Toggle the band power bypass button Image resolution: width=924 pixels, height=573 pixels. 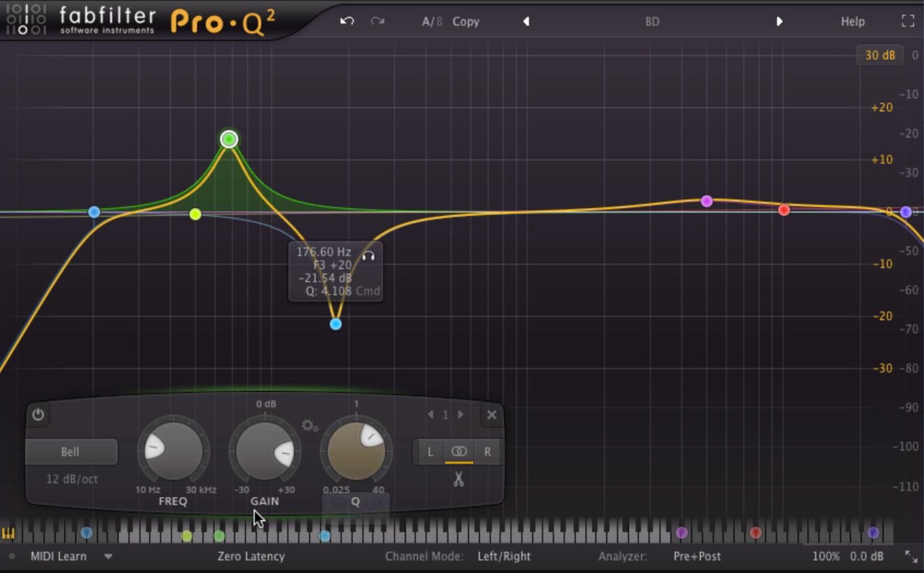click(x=38, y=415)
